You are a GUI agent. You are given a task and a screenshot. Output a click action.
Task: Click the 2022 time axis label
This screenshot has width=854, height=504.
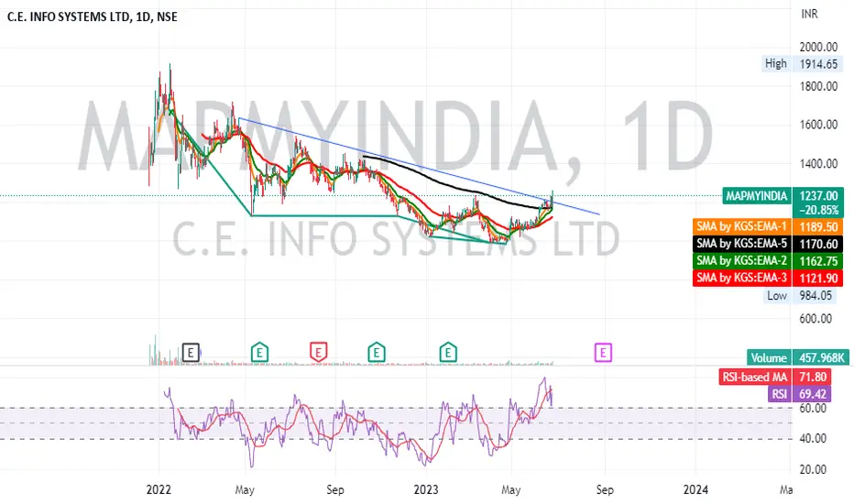point(159,490)
